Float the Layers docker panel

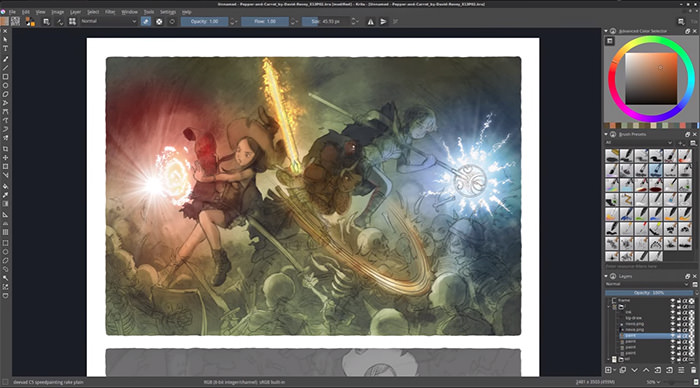(x=688, y=276)
